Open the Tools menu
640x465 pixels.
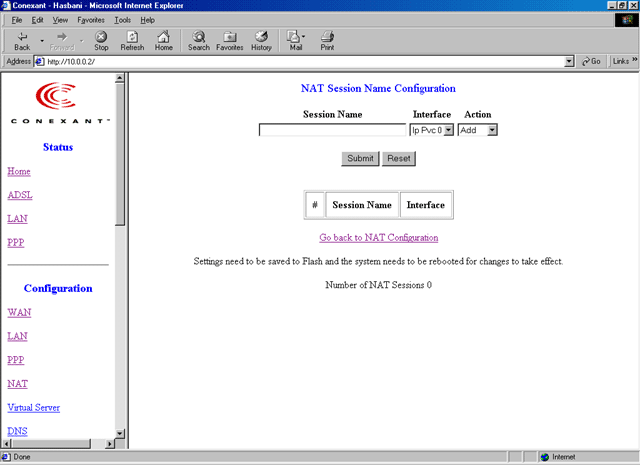122,20
